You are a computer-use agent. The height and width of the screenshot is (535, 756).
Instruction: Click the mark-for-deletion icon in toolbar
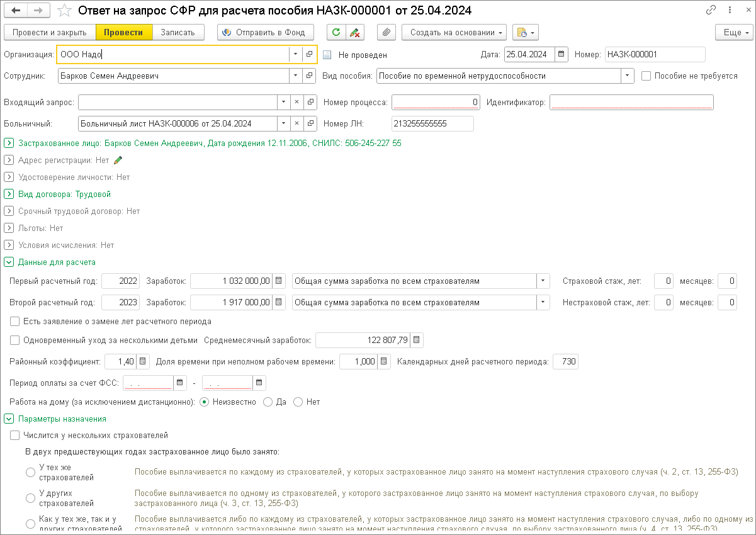tap(355, 33)
